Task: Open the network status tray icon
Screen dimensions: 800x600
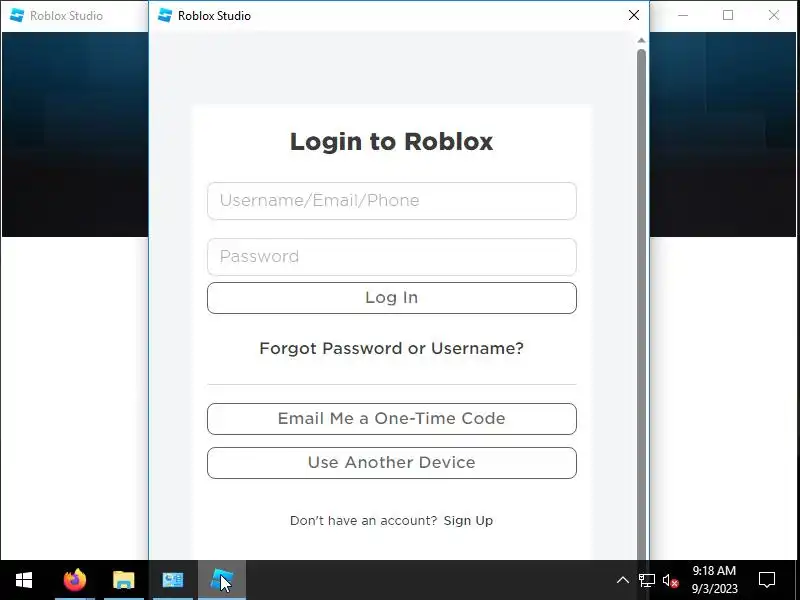Action: (647, 580)
